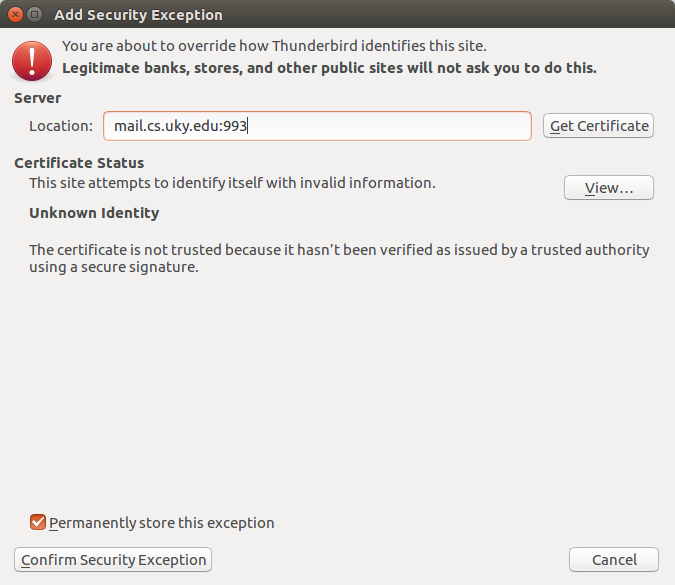Viewport: 675px width, 585px height.
Task: Click the red warning exclamation icon
Action: 32,61
